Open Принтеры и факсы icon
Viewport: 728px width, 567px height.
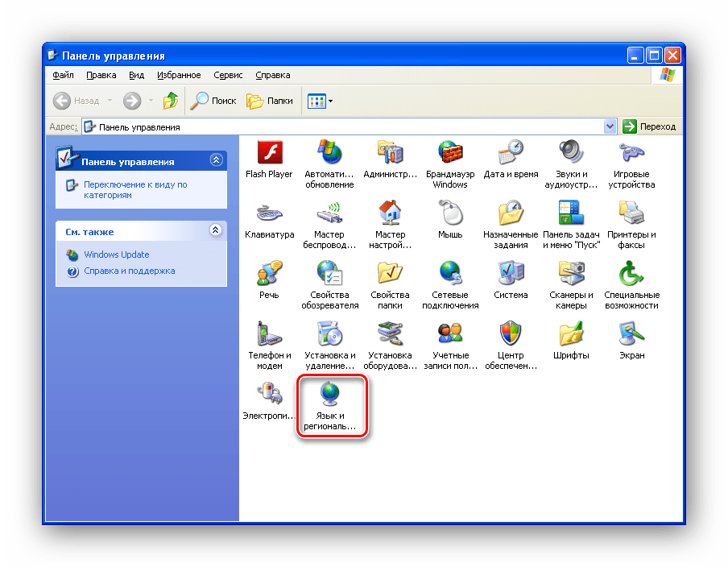point(631,214)
